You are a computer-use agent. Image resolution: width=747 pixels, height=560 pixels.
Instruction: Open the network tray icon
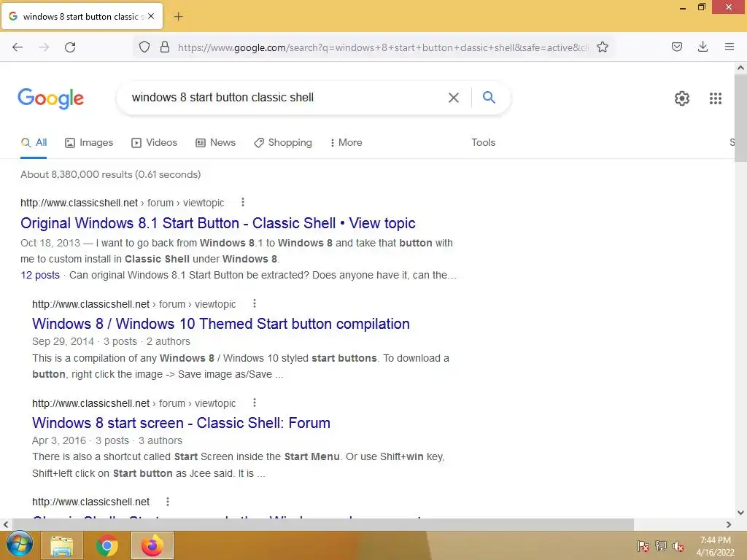point(661,545)
